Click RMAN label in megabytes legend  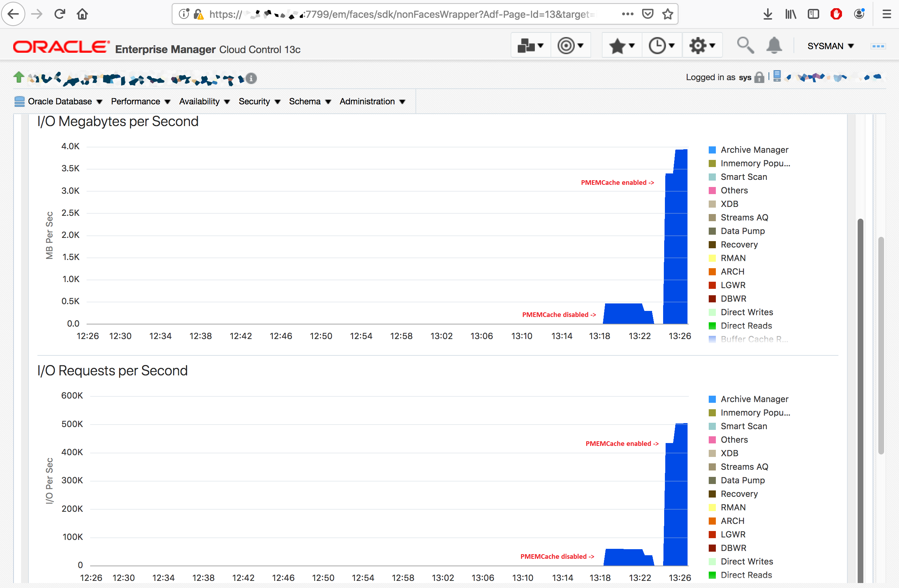(x=733, y=258)
